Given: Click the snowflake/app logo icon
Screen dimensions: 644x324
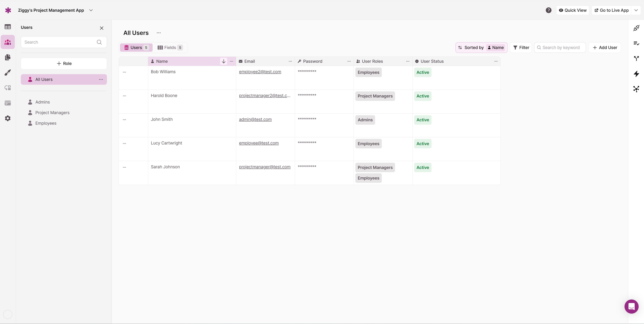Looking at the screenshot, I should point(8,10).
